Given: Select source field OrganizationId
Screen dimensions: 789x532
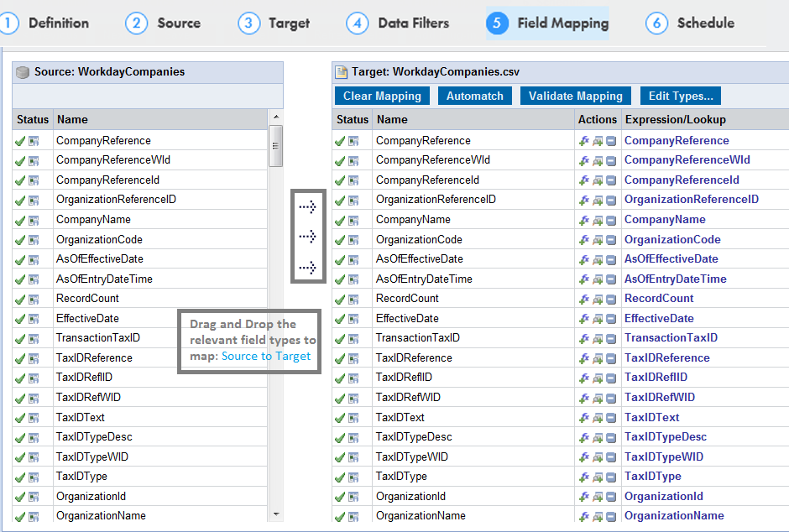Looking at the screenshot, I should [x=91, y=496].
